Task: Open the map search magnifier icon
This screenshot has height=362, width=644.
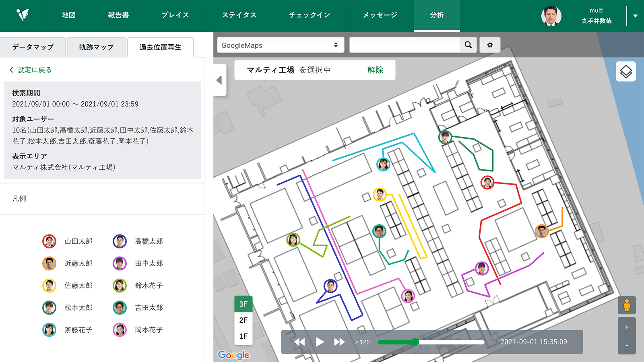Action: coord(468,45)
